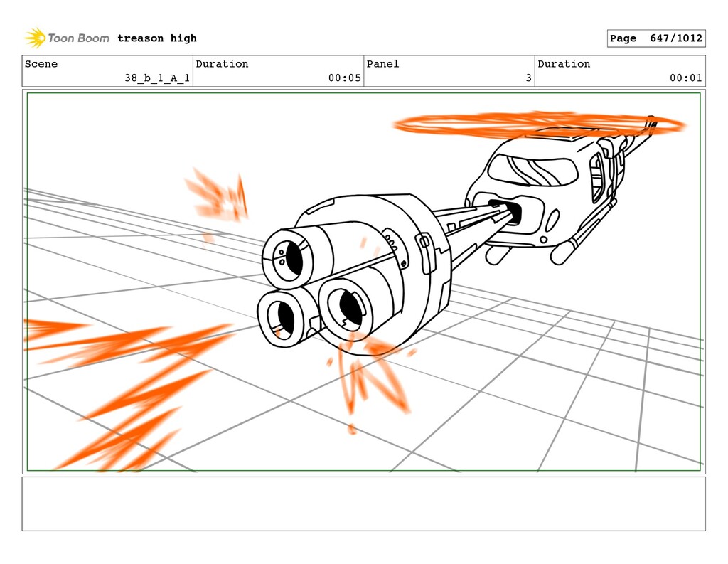Select scene duration value 00:05
Screen dimensions: 728x564
point(345,78)
